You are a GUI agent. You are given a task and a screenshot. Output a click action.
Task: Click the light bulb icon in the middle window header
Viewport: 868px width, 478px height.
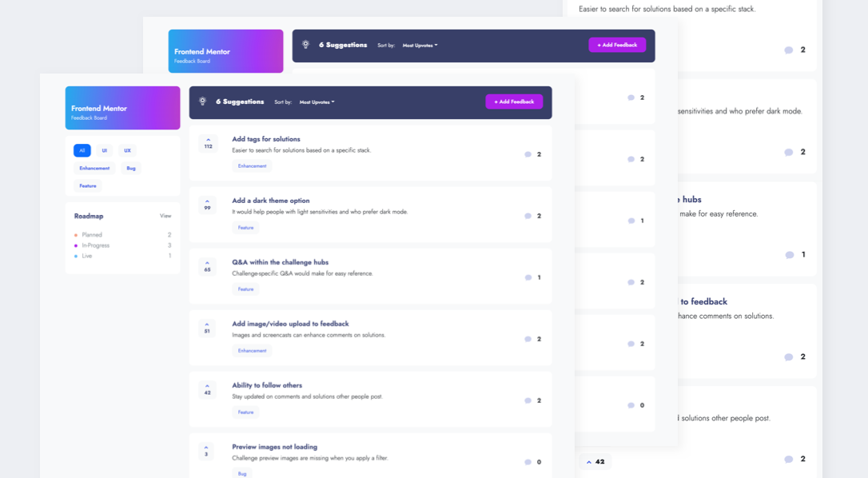(305, 44)
